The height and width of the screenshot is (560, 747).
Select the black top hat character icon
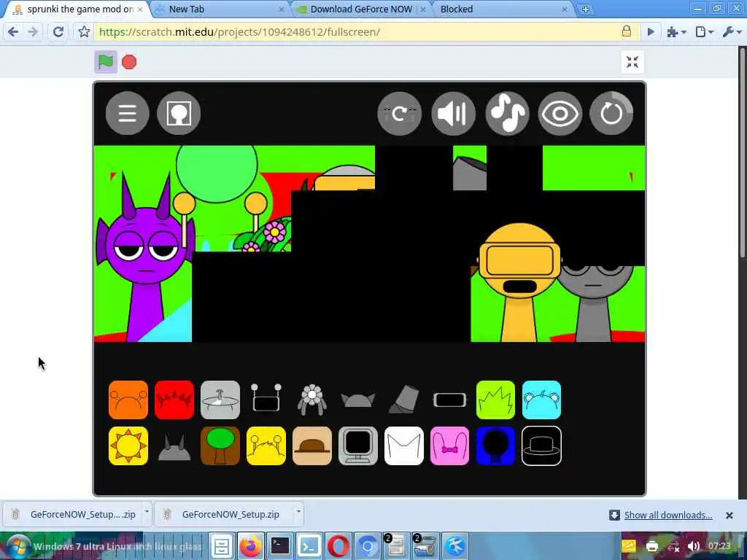(x=542, y=446)
